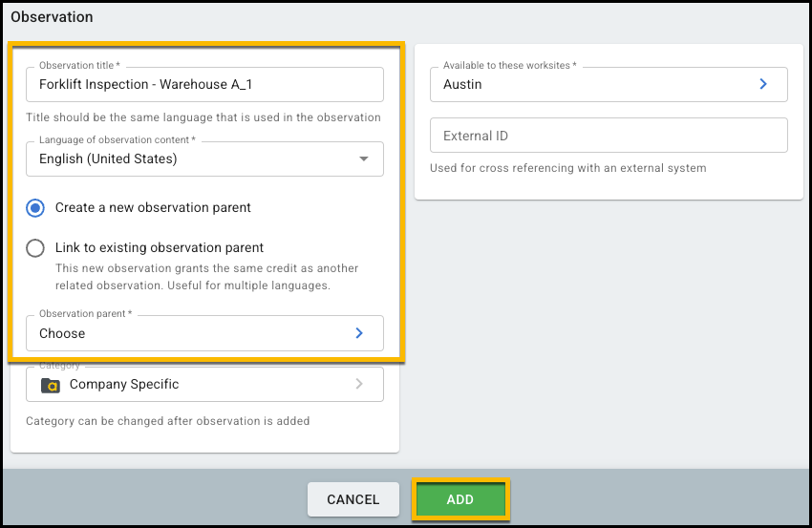The width and height of the screenshot is (812, 528).
Task: Select Create a new observation parent radio
Action: pos(35,208)
